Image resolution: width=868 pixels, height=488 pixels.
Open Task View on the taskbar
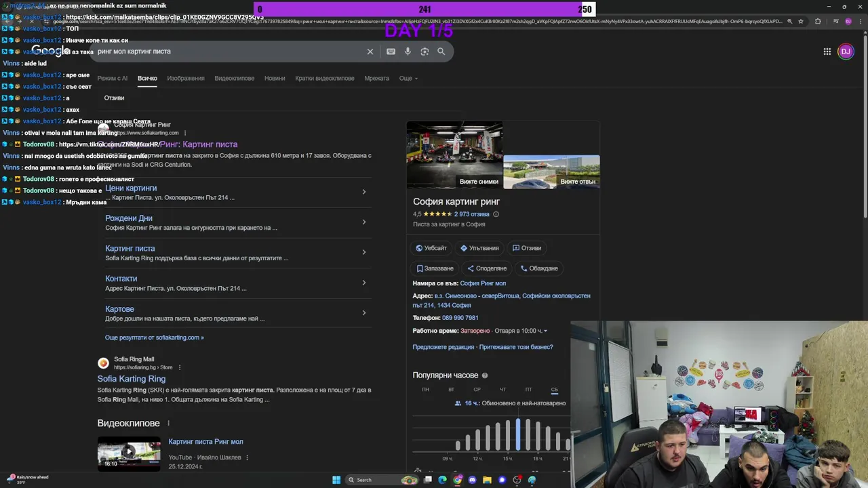pos(428,480)
